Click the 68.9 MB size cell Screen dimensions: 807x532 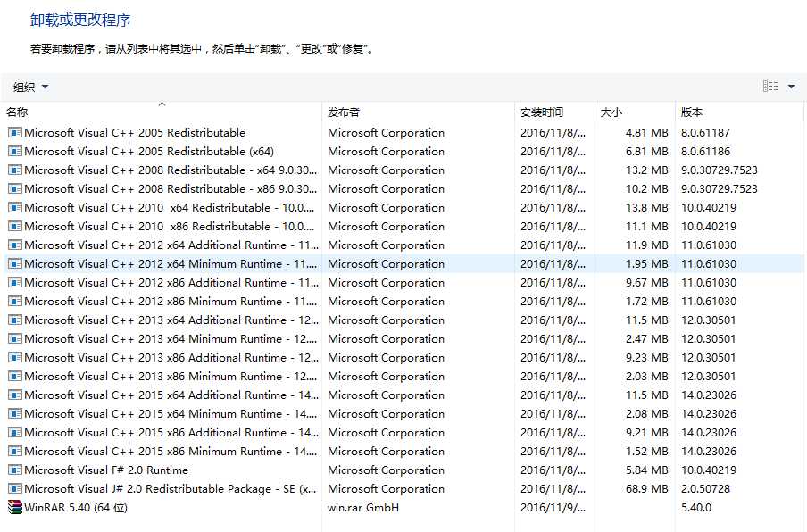click(x=646, y=489)
